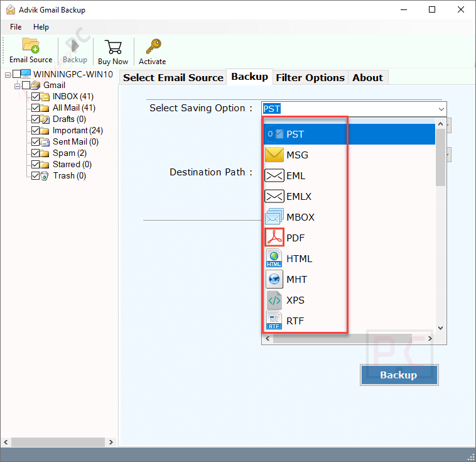Check the Gmail account checkbox
This screenshot has height=462, width=476.
pos(26,85)
